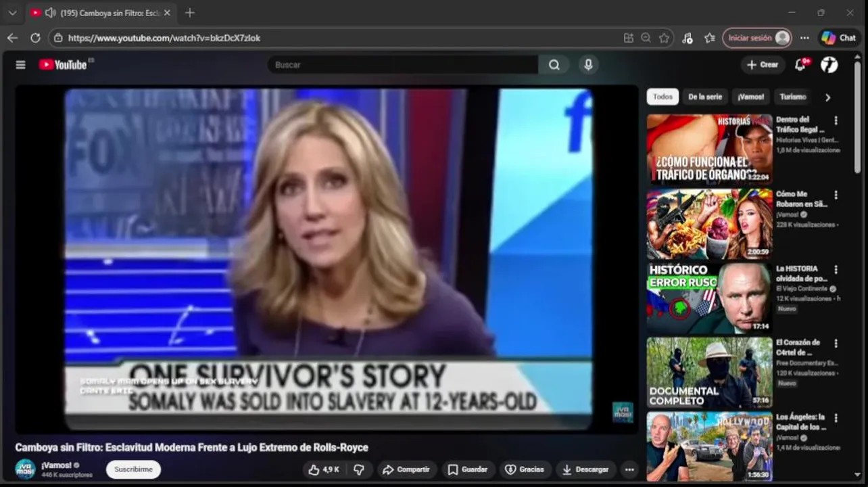Open more actions ellipsis below video

click(x=629, y=469)
